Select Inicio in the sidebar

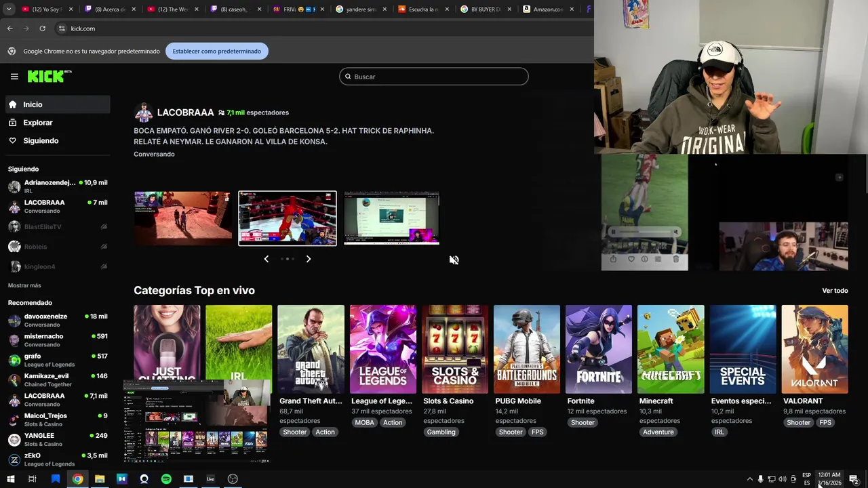pos(58,104)
